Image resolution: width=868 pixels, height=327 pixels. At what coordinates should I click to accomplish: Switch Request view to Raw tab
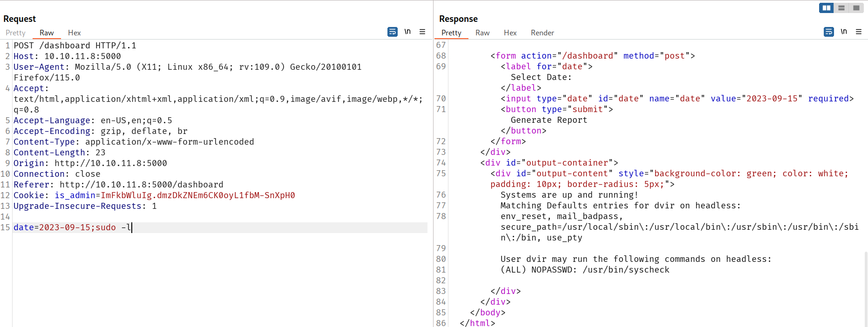pos(47,33)
